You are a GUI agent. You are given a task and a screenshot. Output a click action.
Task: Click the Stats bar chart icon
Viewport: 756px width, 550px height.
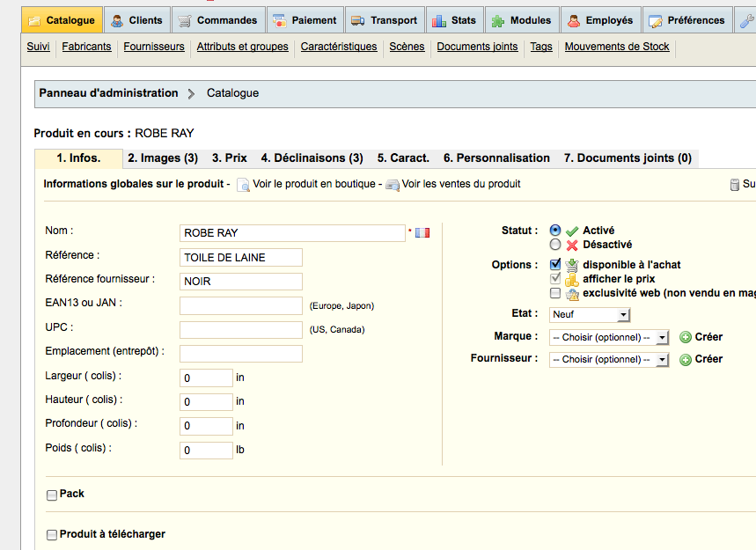439,21
